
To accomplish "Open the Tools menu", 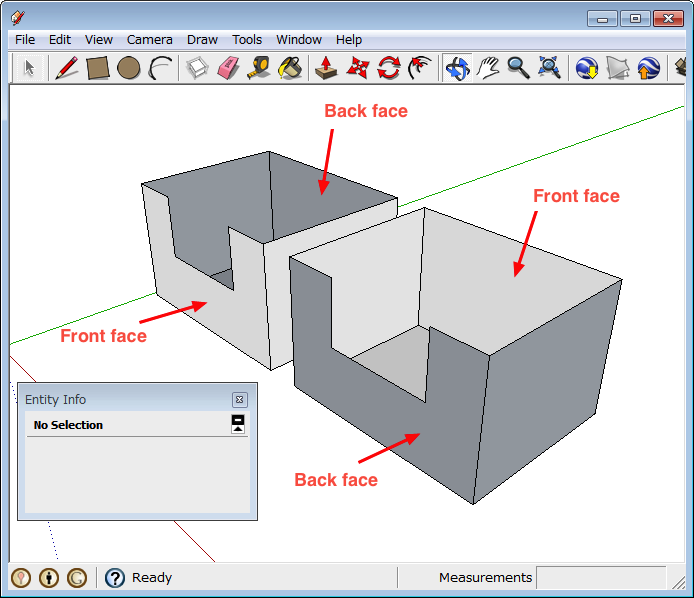I will (247, 40).
